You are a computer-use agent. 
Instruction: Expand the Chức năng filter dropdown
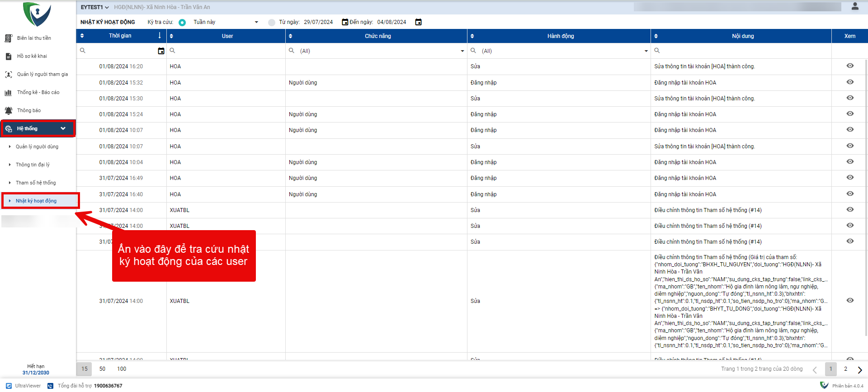pyautogui.click(x=462, y=51)
